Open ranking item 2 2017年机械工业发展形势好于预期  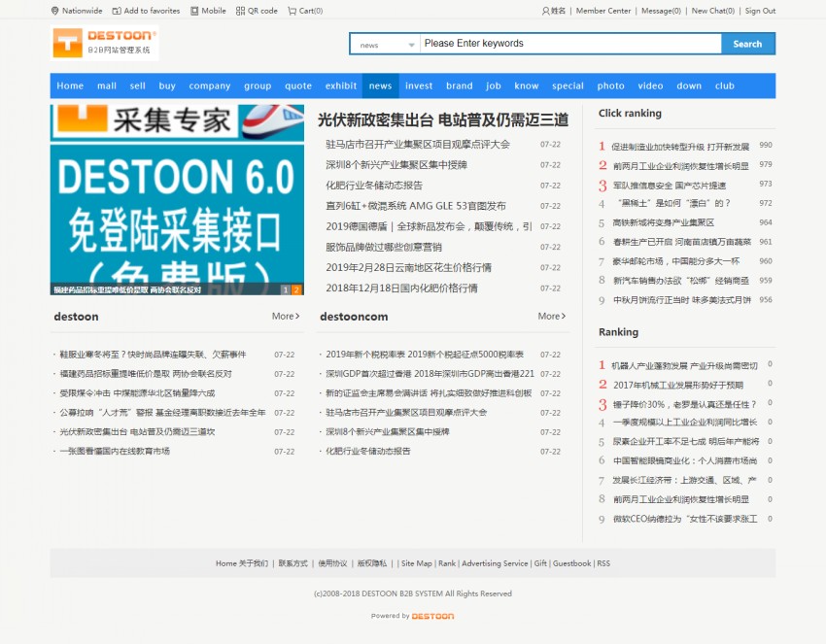(678, 385)
